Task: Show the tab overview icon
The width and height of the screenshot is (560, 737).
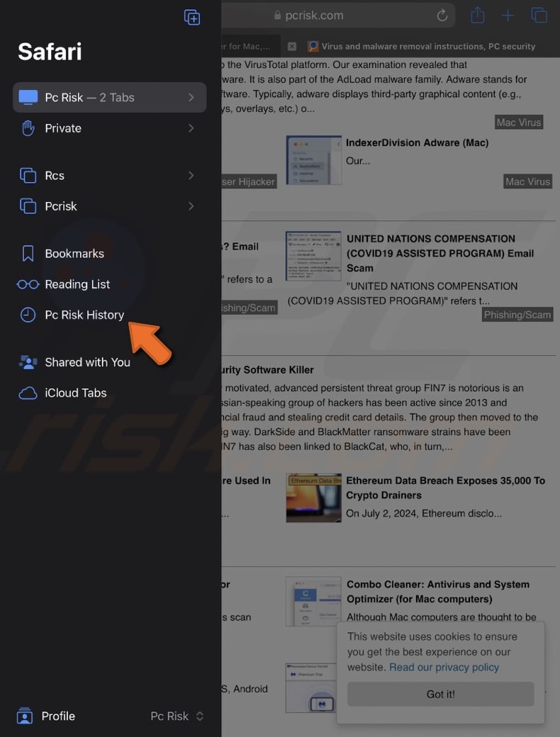Action: pyautogui.click(x=539, y=15)
